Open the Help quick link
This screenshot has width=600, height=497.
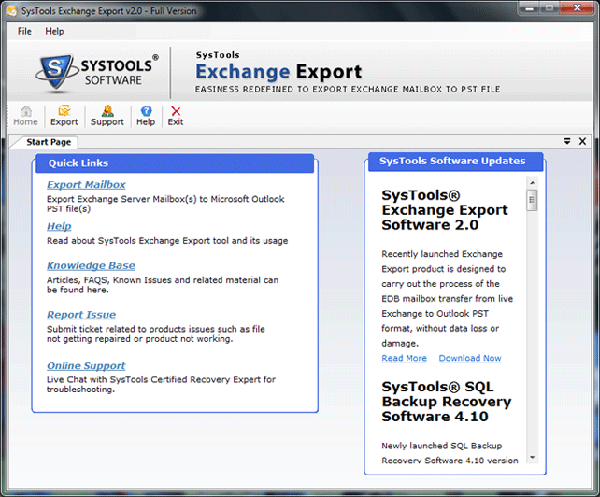[x=59, y=226]
